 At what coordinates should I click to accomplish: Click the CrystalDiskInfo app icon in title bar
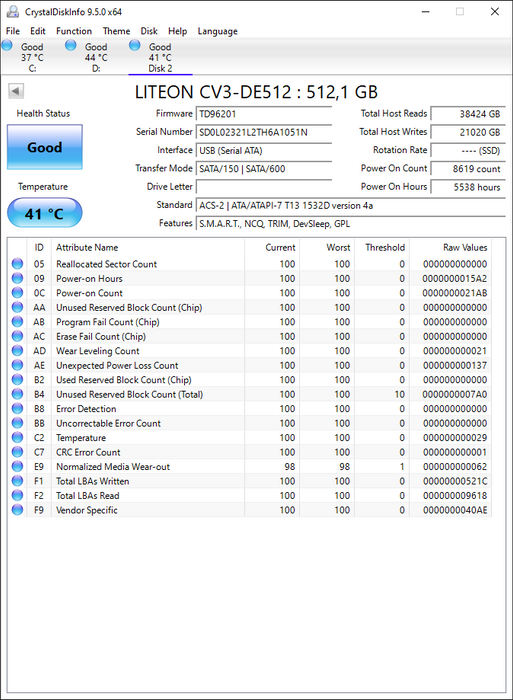pyautogui.click(x=13, y=11)
